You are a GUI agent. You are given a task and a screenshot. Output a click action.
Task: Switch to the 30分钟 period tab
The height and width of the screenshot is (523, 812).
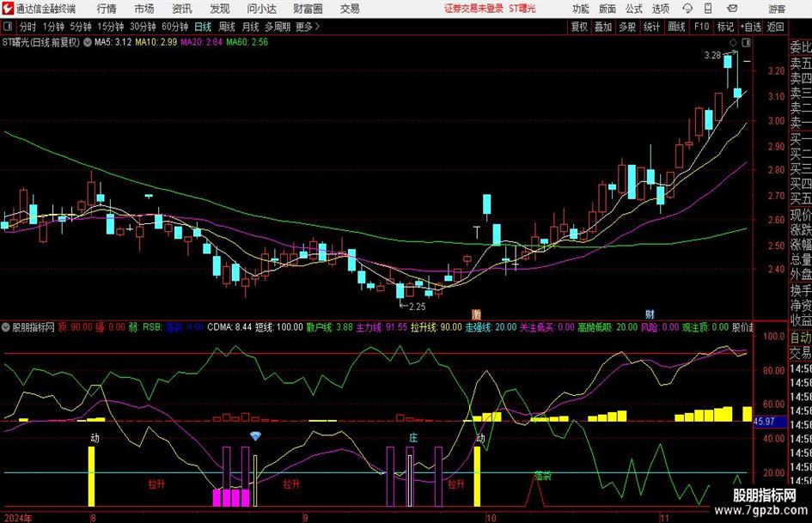tap(143, 27)
